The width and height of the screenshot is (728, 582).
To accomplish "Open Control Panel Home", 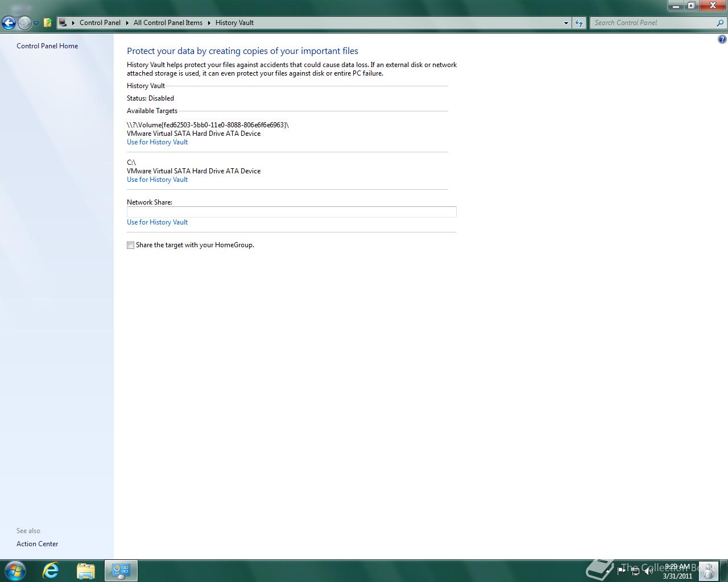I will point(47,46).
